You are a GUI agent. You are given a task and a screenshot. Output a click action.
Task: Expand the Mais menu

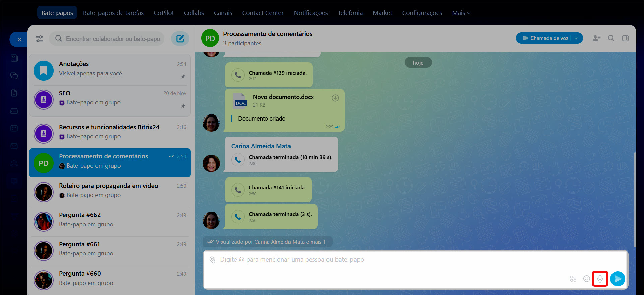pyautogui.click(x=461, y=13)
